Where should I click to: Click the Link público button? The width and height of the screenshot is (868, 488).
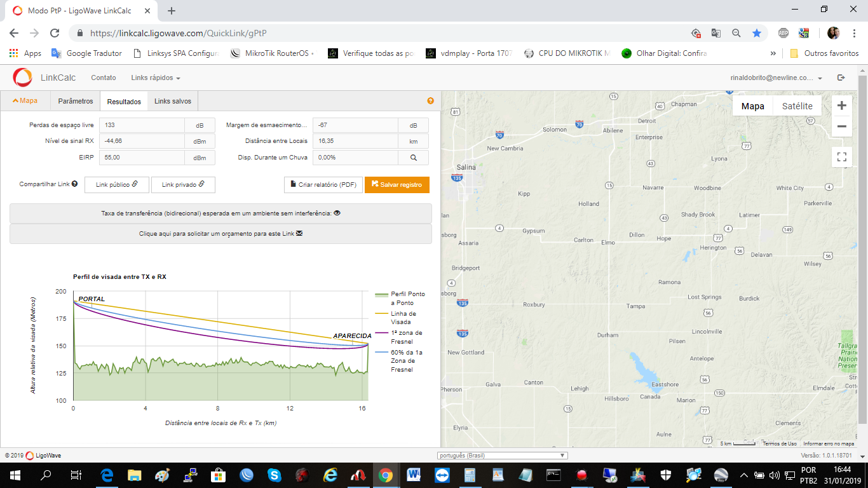point(117,184)
